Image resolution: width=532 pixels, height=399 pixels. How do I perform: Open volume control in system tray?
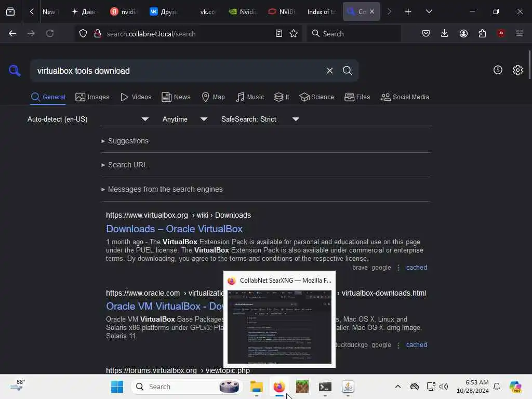(444, 387)
